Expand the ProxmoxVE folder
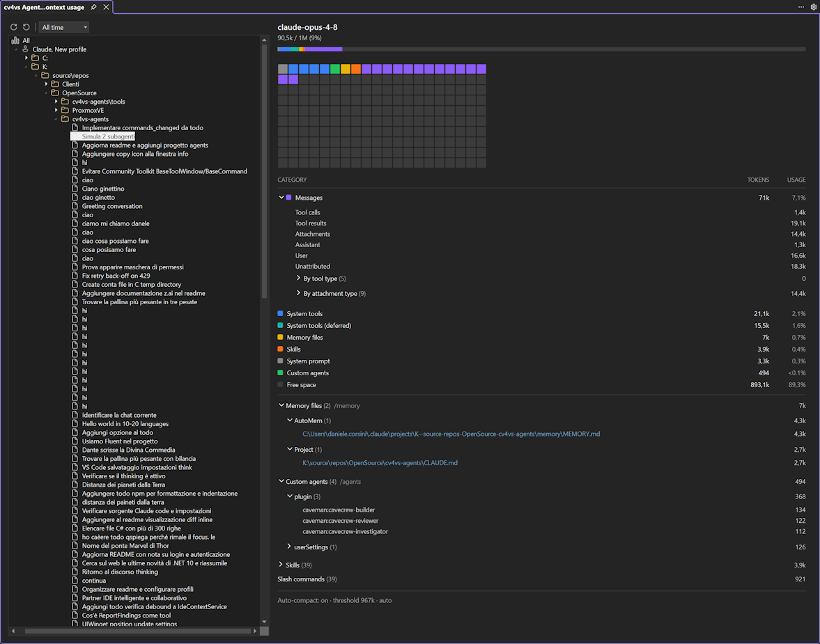 56,110
